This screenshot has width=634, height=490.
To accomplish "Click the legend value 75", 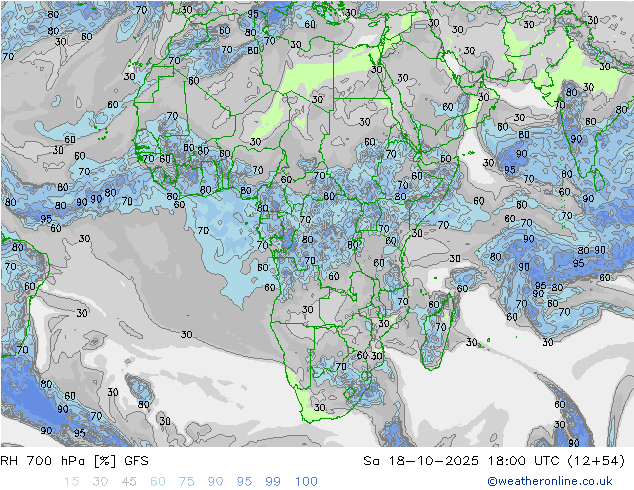I will click(186, 482).
